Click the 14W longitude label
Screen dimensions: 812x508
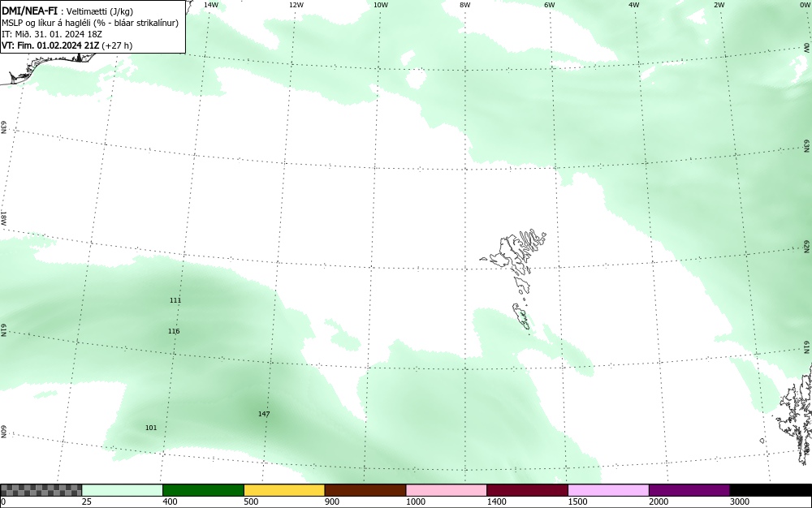(210, 5)
